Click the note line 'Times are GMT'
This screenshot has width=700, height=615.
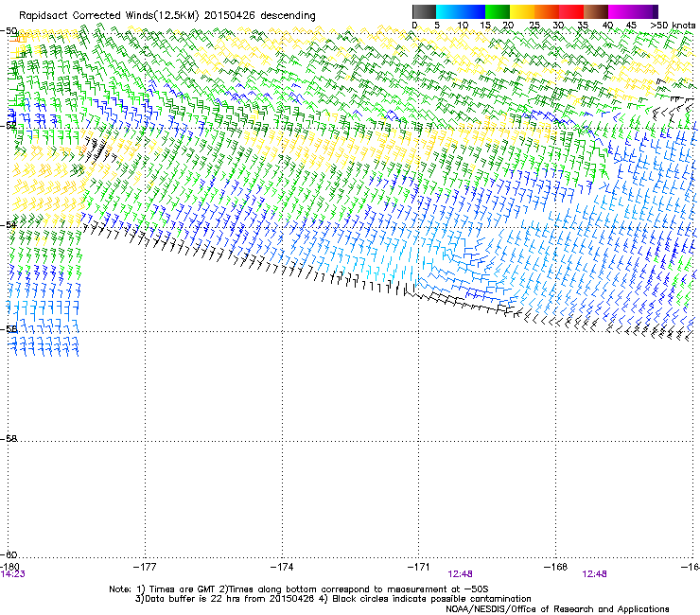183,589
